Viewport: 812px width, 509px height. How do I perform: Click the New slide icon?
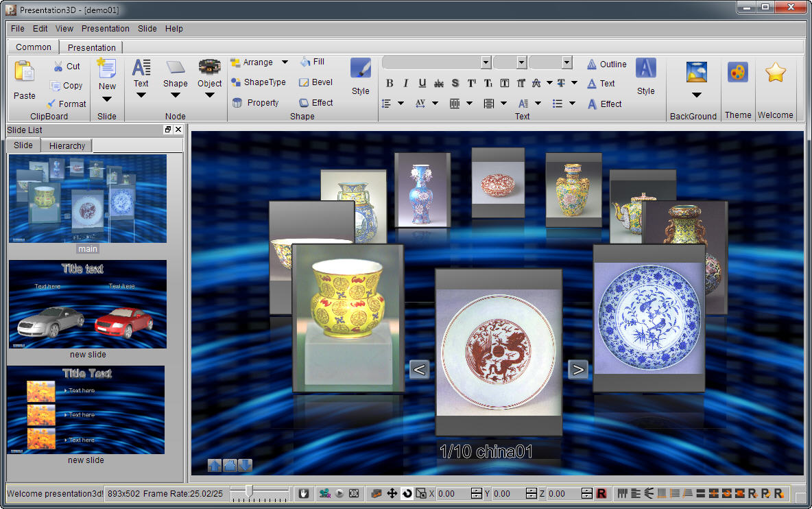(x=107, y=69)
